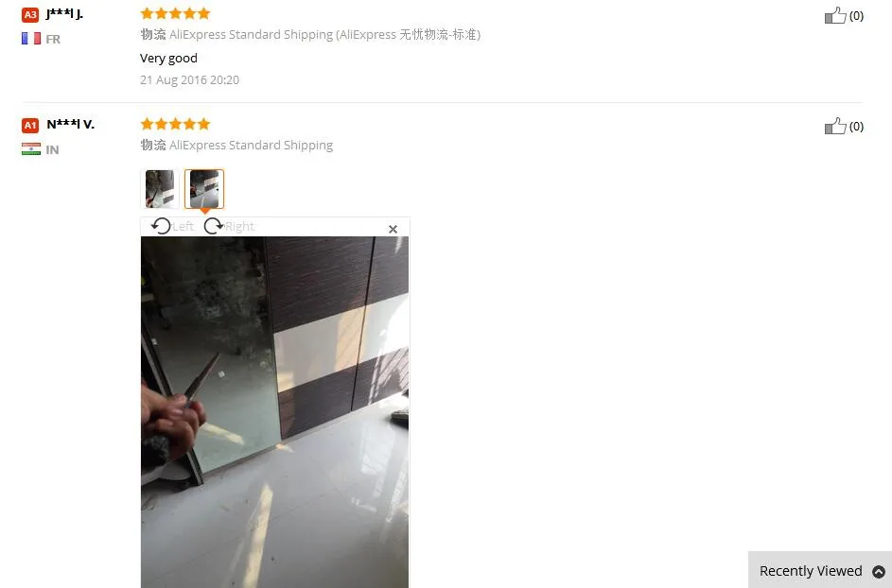The height and width of the screenshot is (588, 892).
Task: Rotate the review photo right
Action: (214, 226)
